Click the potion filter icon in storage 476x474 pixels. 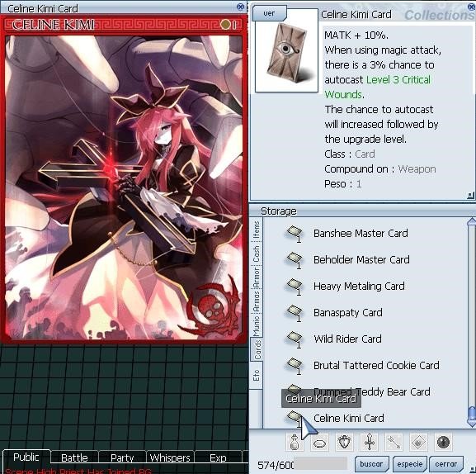pyautogui.click(x=295, y=443)
